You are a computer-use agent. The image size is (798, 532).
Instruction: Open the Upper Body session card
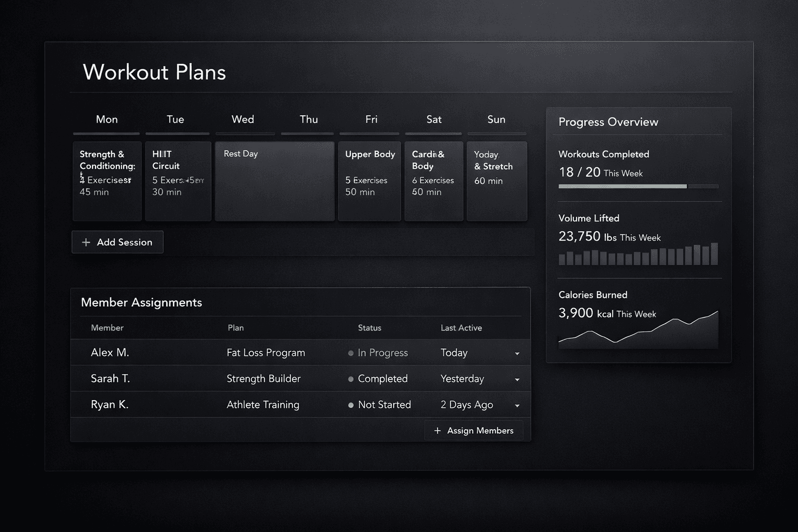(369, 181)
